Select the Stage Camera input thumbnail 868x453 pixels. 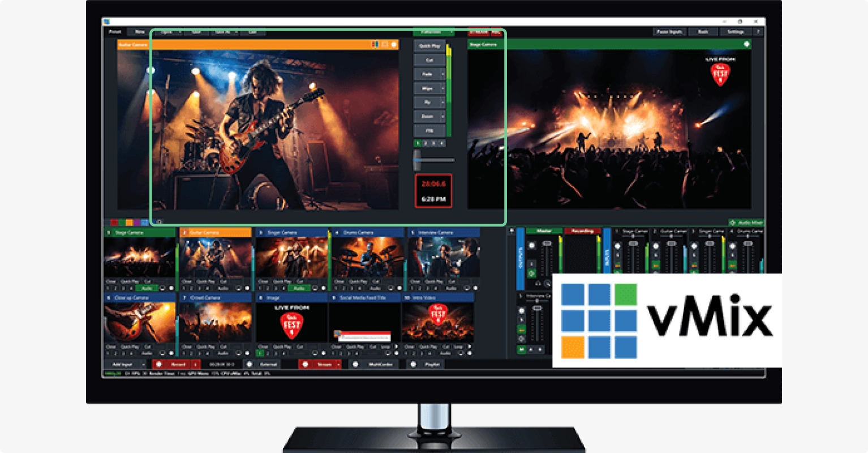(x=139, y=258)
